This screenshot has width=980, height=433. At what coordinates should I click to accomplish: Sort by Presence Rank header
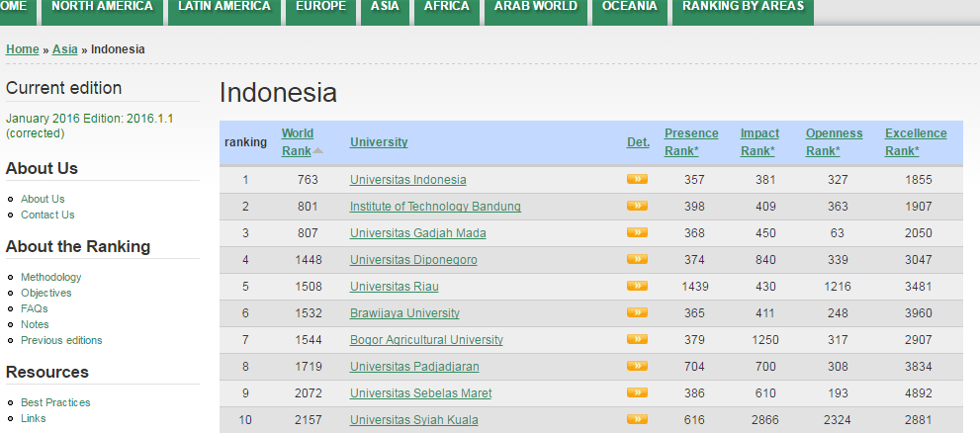pyautogui.click(x=691, y=141)
